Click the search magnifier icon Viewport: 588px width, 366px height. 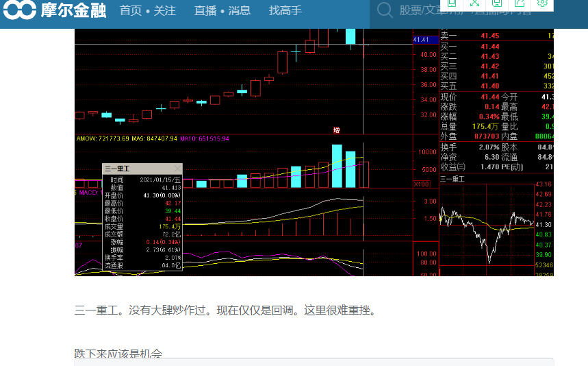(x=385, y=10)
